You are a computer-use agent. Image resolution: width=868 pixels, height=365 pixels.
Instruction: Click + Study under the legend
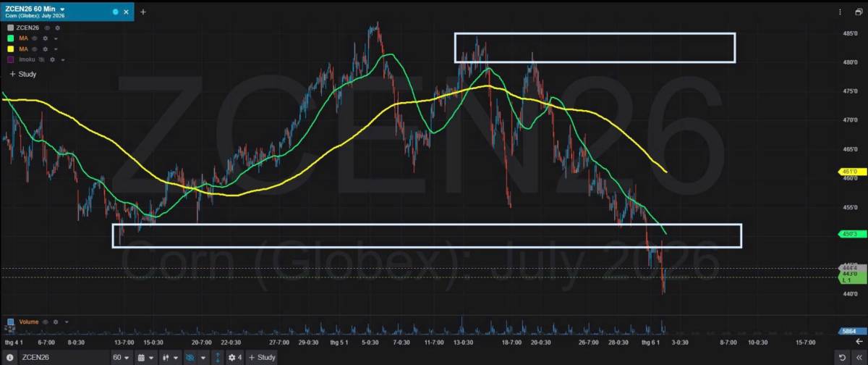click(x=23, y=74)
